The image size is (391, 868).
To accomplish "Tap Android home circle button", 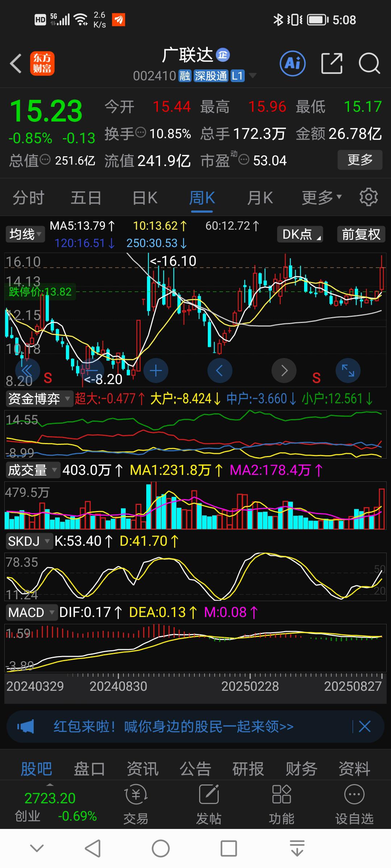I will coord(160,848).
